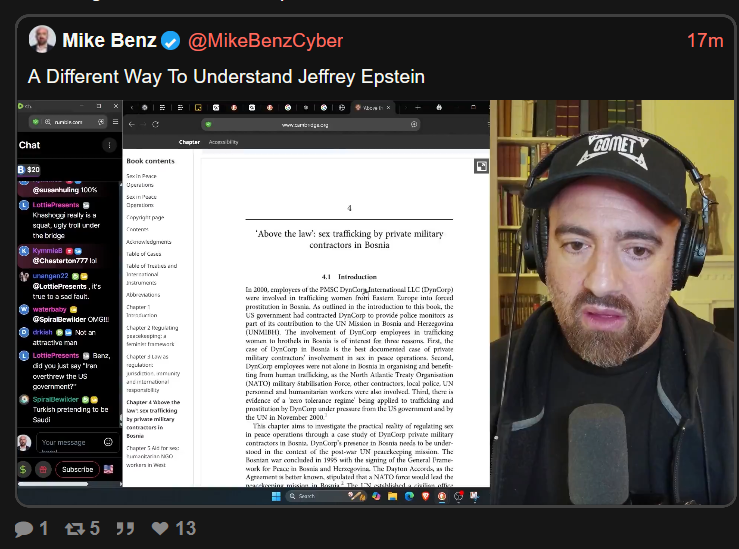The image size is (739, 549).
Task: Go back with browser back arrow
Action: [x=131, y=124]
